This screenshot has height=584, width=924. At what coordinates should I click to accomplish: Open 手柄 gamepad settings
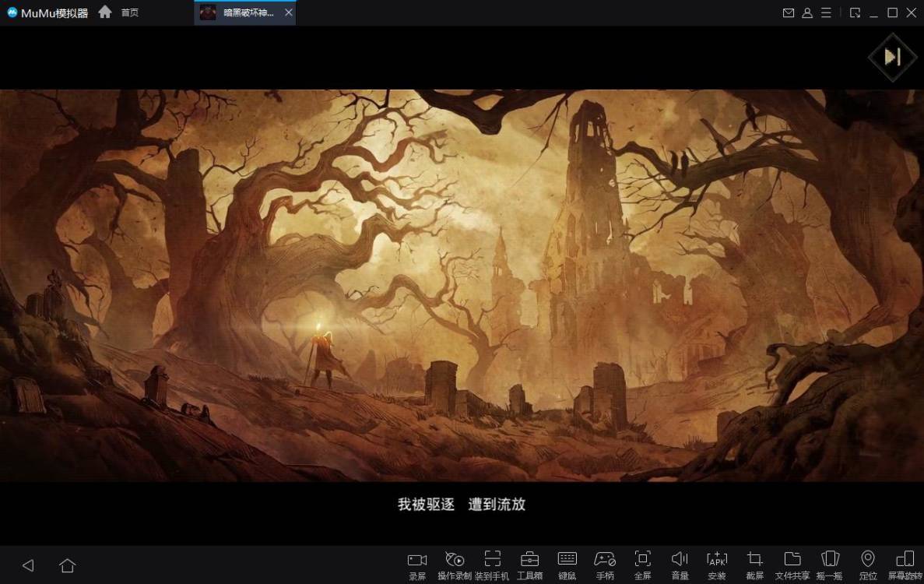(605, 566)
